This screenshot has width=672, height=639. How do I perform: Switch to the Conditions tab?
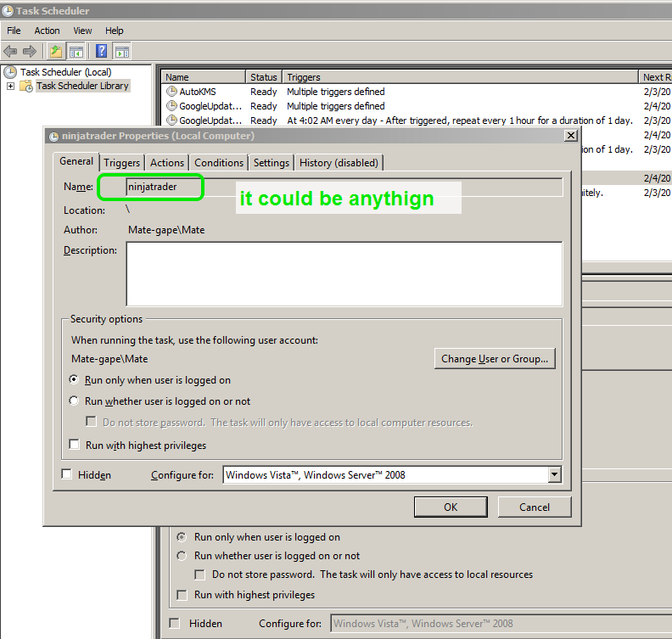219,163
